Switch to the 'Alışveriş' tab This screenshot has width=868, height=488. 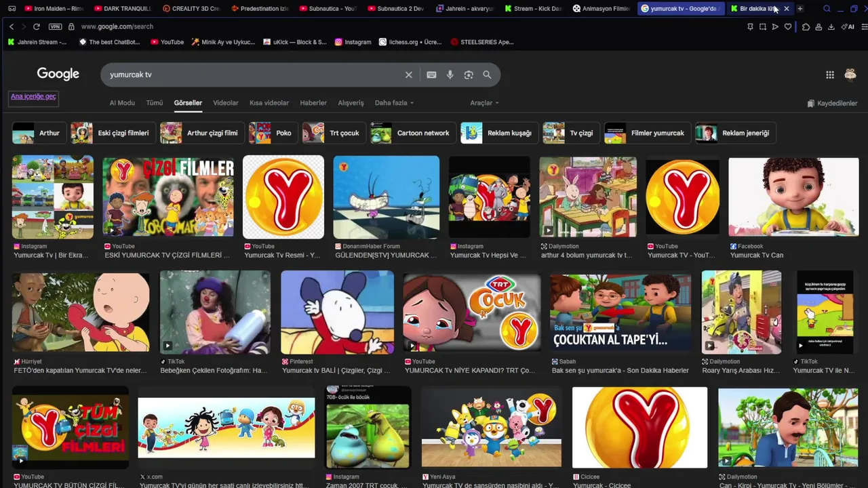(x=351, y=103)
